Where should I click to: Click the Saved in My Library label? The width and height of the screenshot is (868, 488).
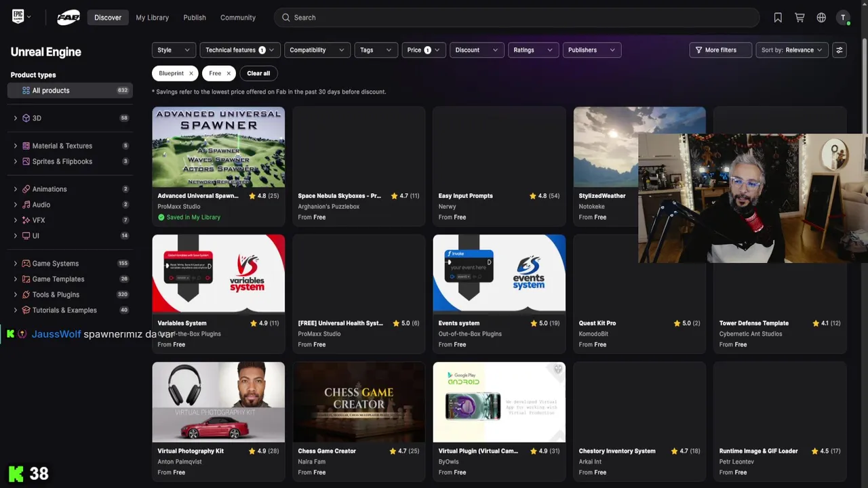point(193,218)
